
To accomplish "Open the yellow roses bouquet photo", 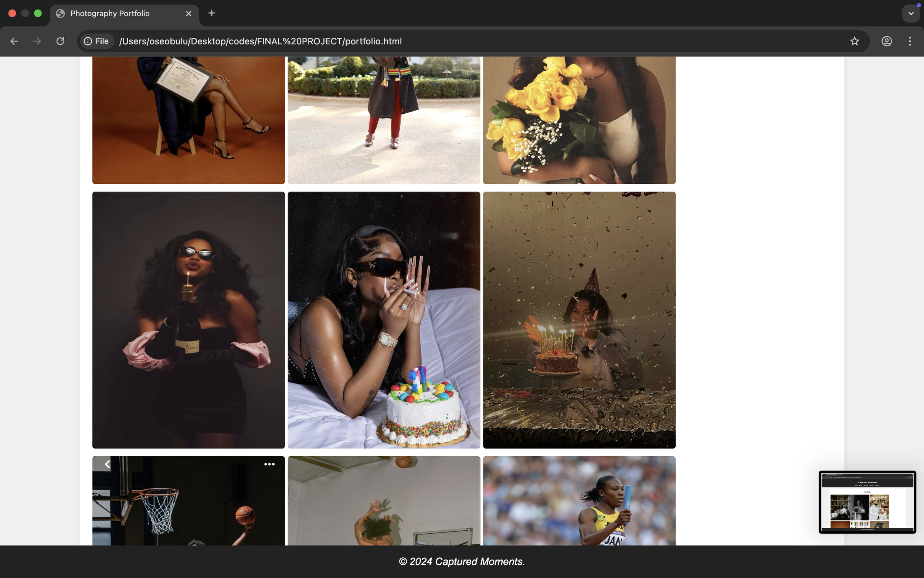I will pos(579,120).
